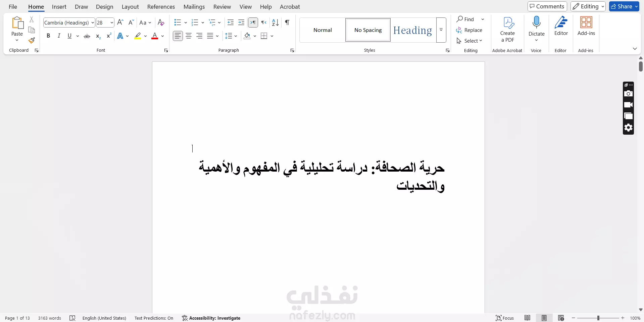Expand numbering list style dropdown

(203, 22)
